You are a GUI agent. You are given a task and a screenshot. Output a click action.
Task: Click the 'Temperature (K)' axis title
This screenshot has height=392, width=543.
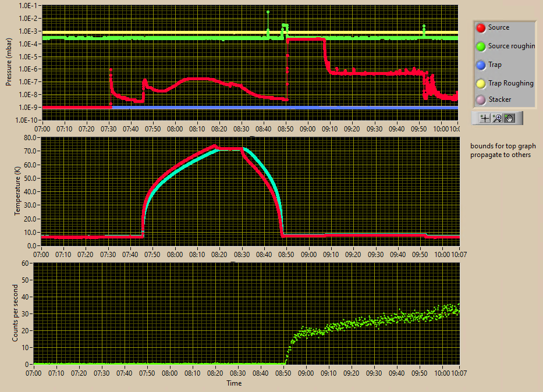[17, 191]
